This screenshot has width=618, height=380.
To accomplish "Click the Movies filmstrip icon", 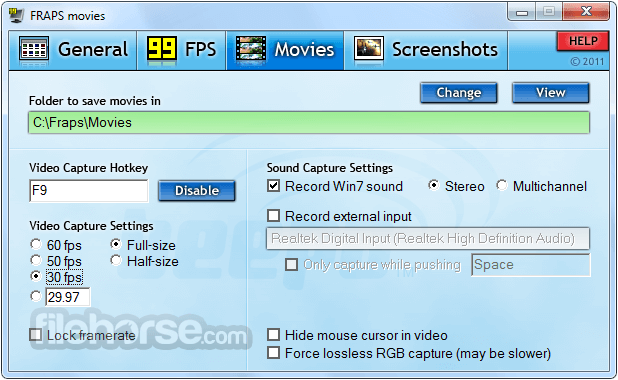I will pyautogui.click(x=251, y=49).
